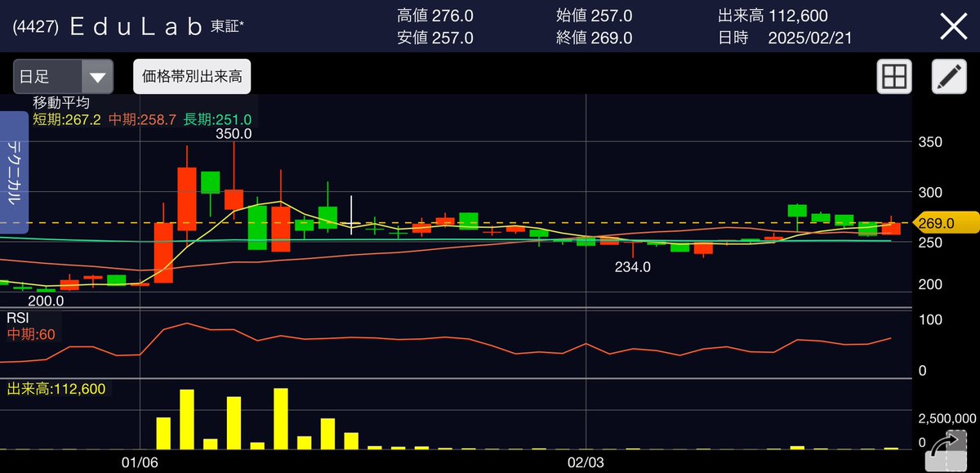Click the RSI indicator label
Image resolution: width=980 pixels, height=473 pixels.
click(18, 319)
